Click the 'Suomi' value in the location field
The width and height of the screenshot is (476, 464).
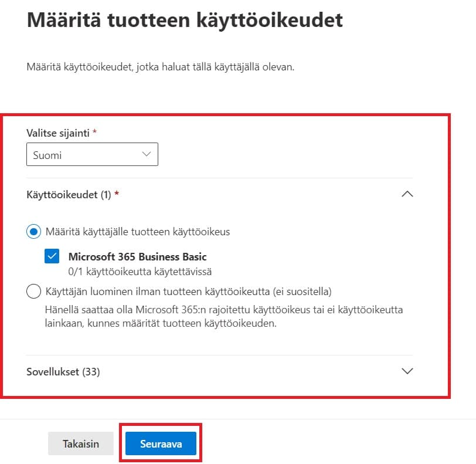pos(47,155)
